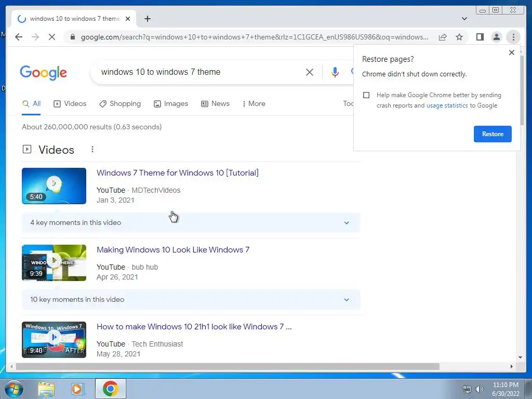The width and height of the screenshot is (532, 399).
Task: Click the 'MDTechVideos' channel text
Action: (x=156, y=190)
